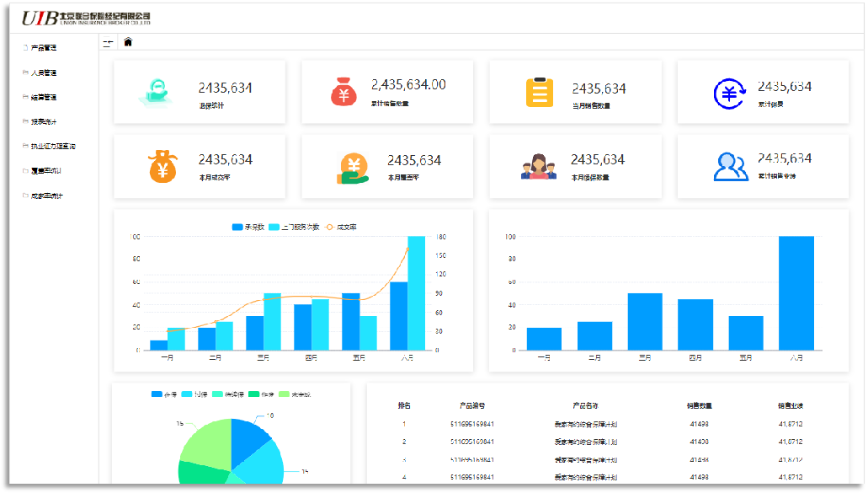Click the product name in rank 2 row
The width and height of the screenshot is (868, 493).
click(x=586, y=442)
